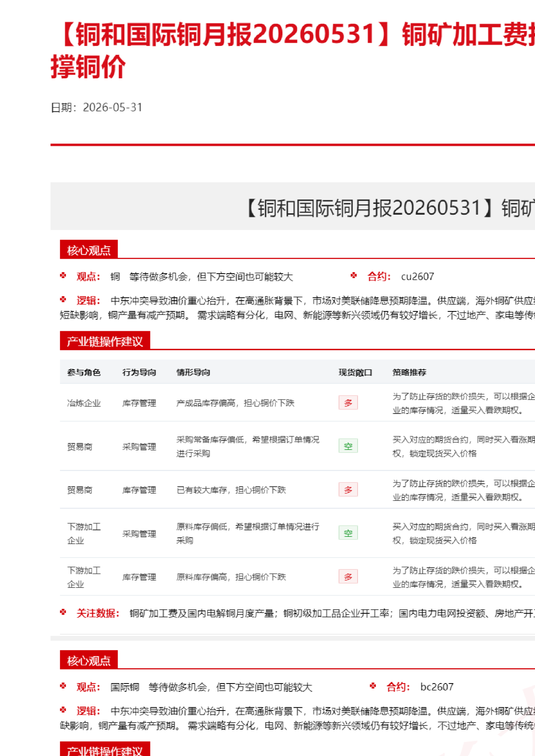Click the 买入对应的期货合约 strategy in the 贸易商 row
Screen dimensions: 535x756
[463, 446]
